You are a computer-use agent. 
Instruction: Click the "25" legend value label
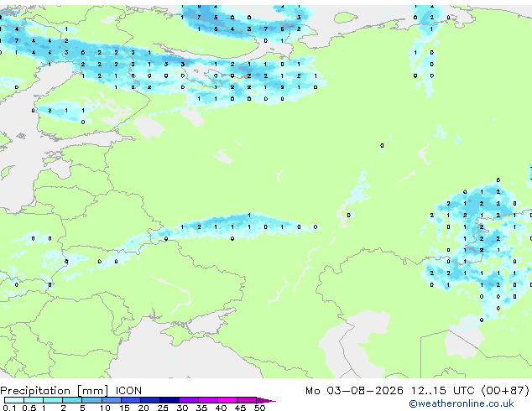[163, 408]
